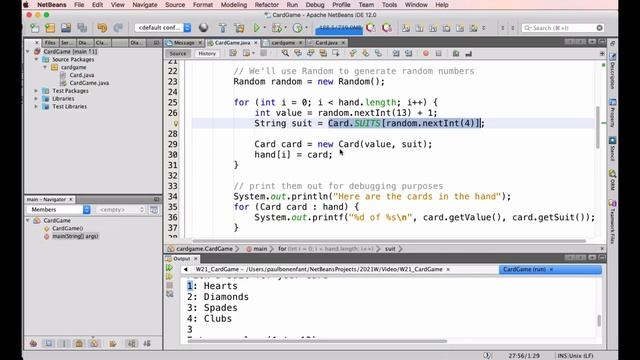Expand the Test Libraries node
Viewport: 640px width, 360px height.
[x=36, y=107]
